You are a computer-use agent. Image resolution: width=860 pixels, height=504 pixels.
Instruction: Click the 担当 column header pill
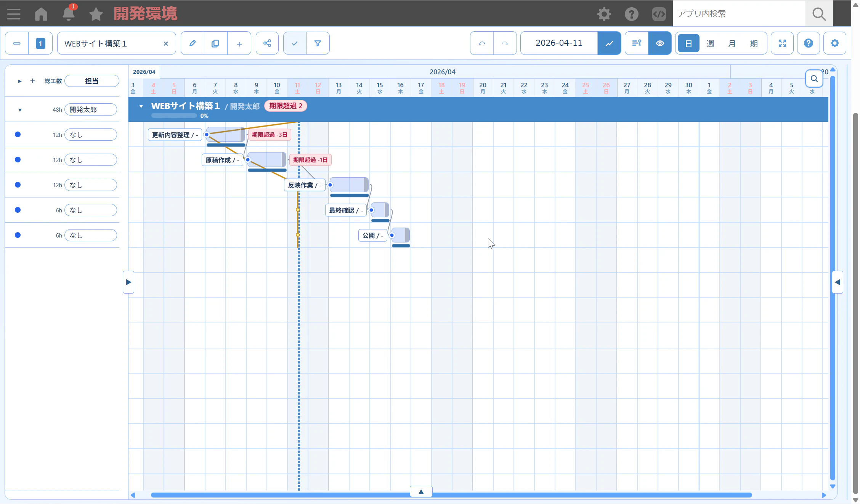point(92,81)
